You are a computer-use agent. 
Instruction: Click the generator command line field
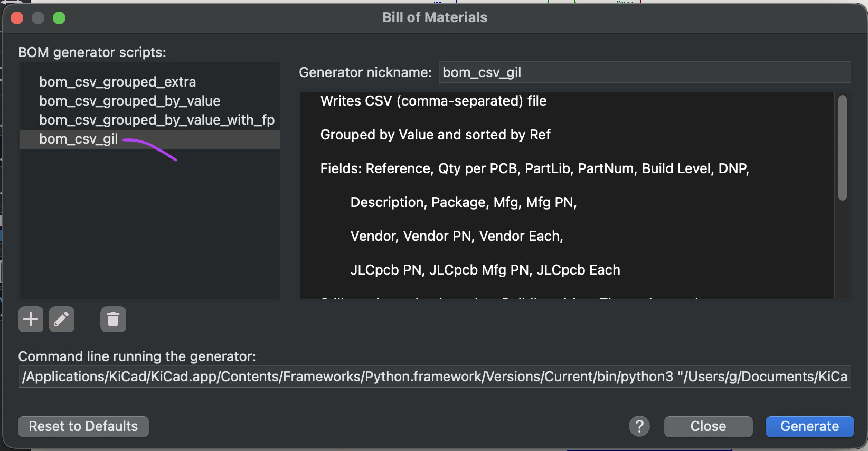(435, 377)
